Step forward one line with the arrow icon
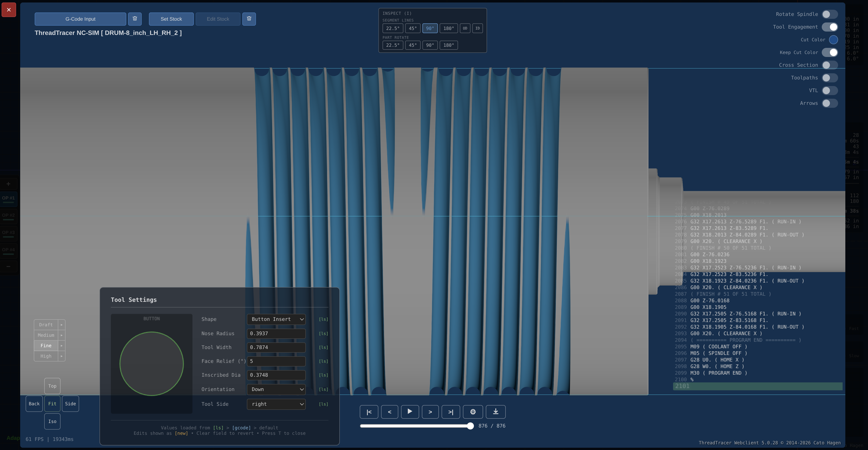 (x=430, y=412)
